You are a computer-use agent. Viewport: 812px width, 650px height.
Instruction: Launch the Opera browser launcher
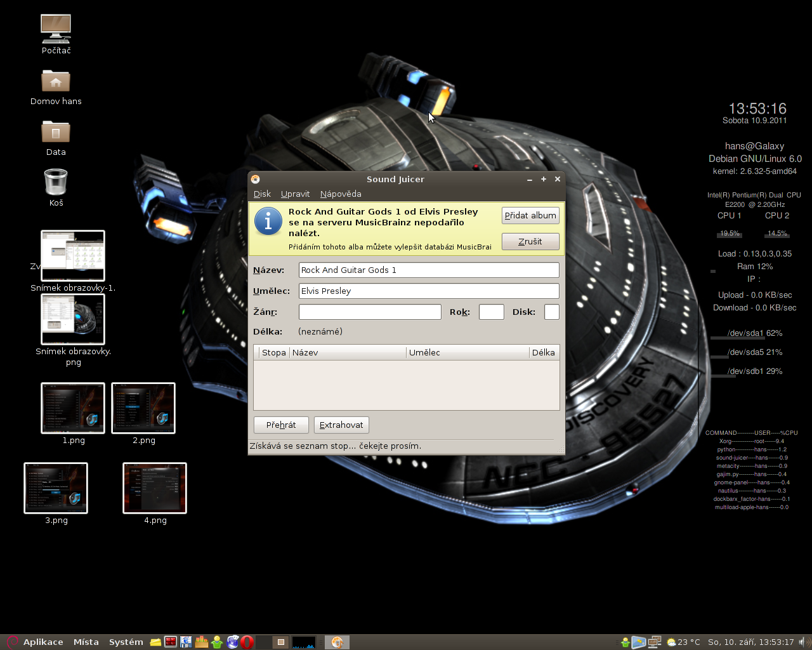click(x=247, y=642)
